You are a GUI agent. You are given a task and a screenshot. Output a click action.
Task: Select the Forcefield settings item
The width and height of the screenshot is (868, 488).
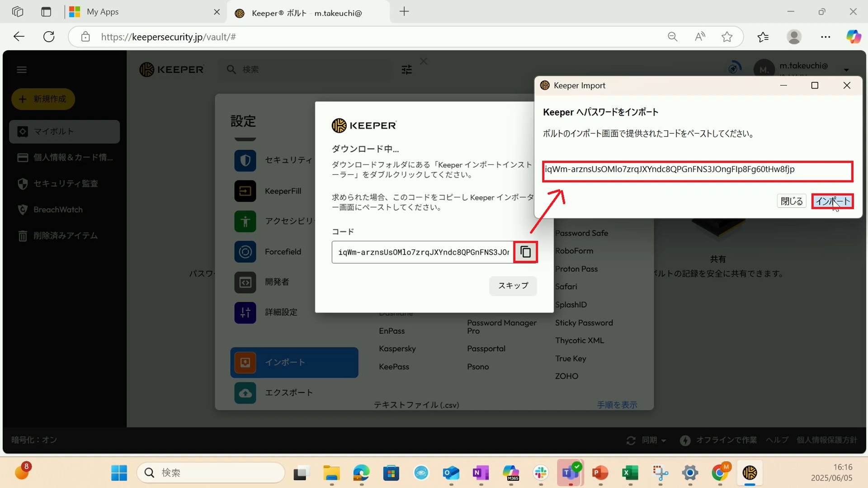283,252
